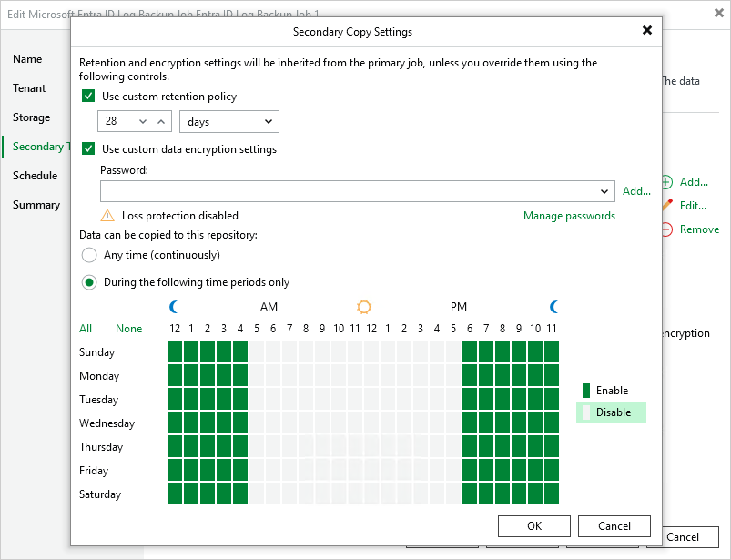
Task: Close the Secondary Copy Settings dialog
Action: pos(647,30)
